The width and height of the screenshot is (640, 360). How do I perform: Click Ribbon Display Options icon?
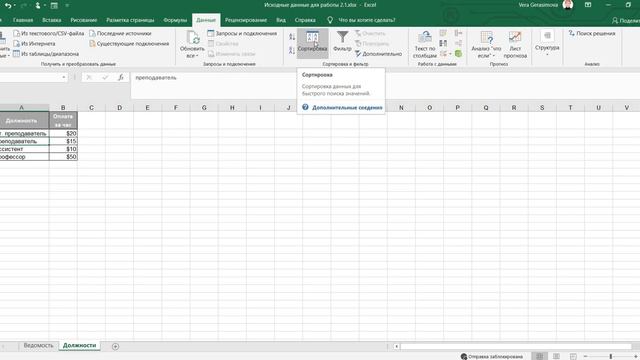point(588,5)
